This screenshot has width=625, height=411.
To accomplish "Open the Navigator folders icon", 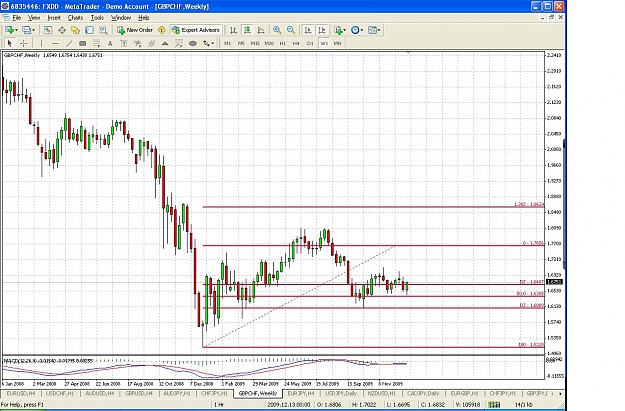I will click(75, 30).
